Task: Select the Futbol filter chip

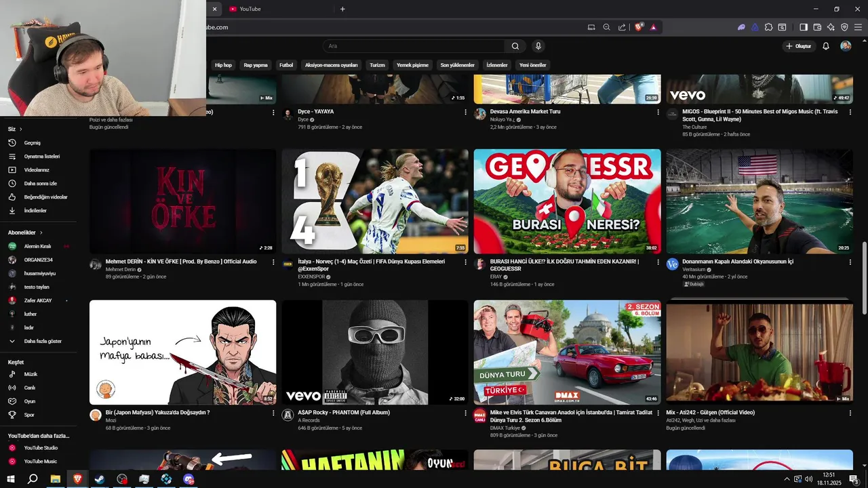Action: [x=286, y=65]
